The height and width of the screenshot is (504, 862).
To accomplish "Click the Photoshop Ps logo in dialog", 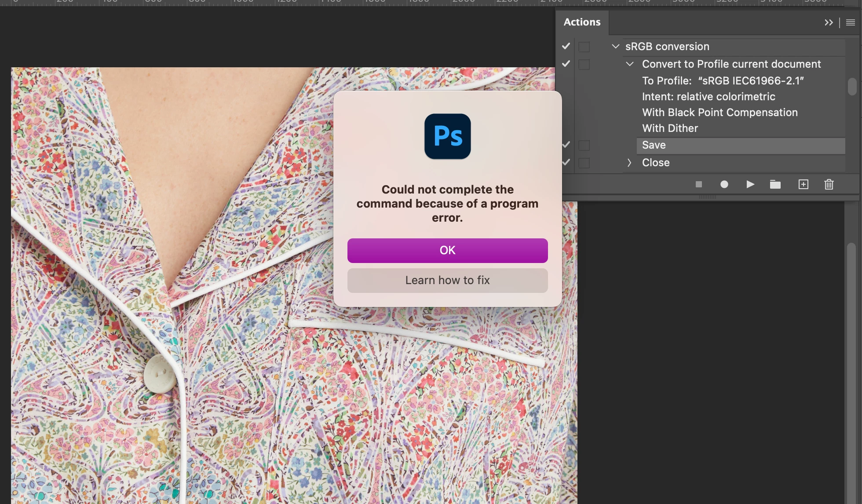I will coord(447,136).
